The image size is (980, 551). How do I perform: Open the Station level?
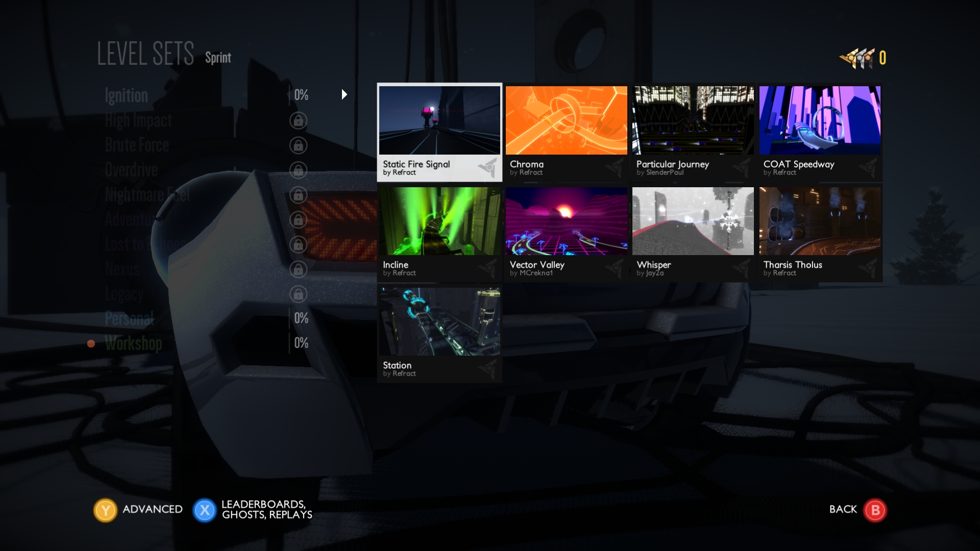point(439,321)
